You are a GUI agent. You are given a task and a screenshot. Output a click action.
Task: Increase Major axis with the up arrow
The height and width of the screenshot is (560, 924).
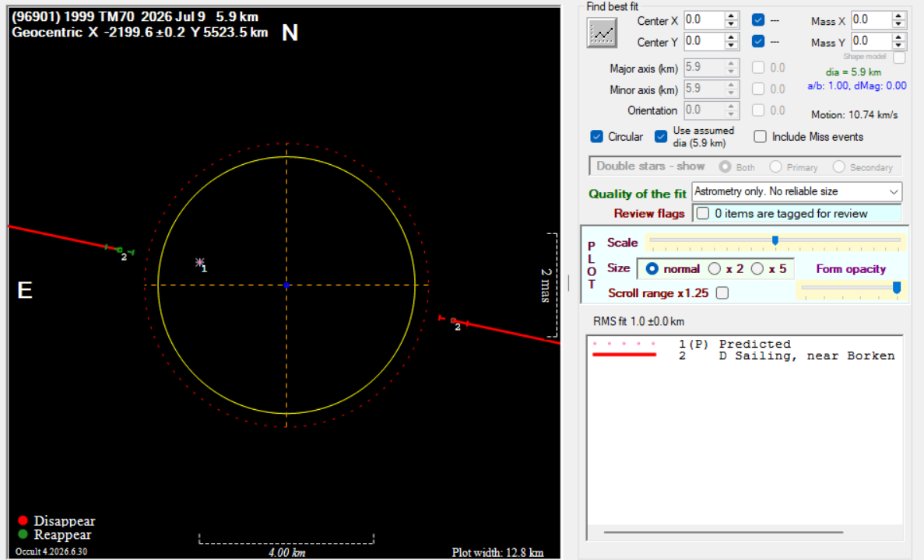[731, 64]
